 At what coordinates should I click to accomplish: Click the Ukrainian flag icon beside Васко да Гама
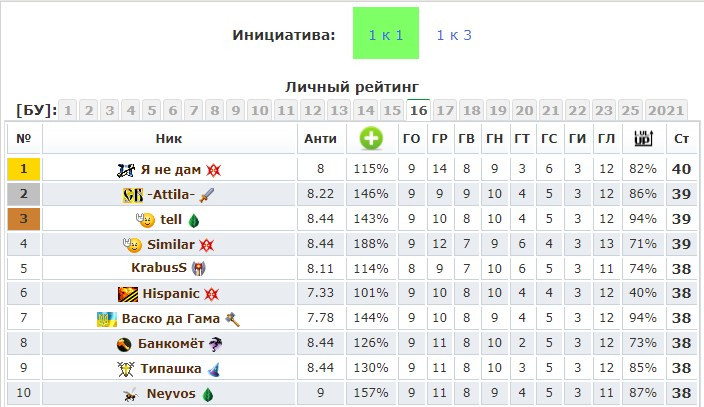tap(107, 319)
